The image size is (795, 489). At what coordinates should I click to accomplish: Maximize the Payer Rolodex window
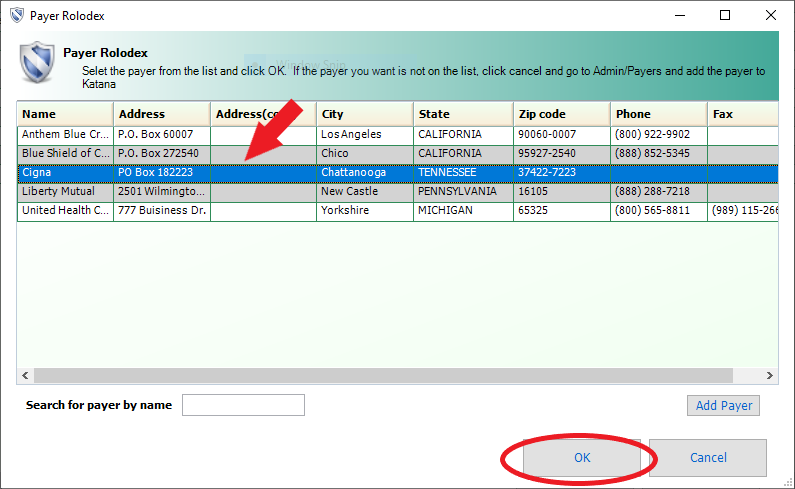point(725,15)
